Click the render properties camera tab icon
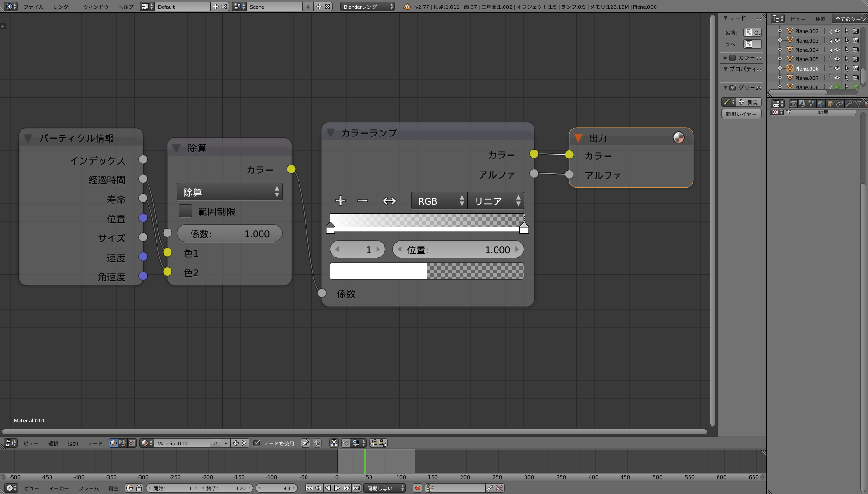 tap(793, 104)
